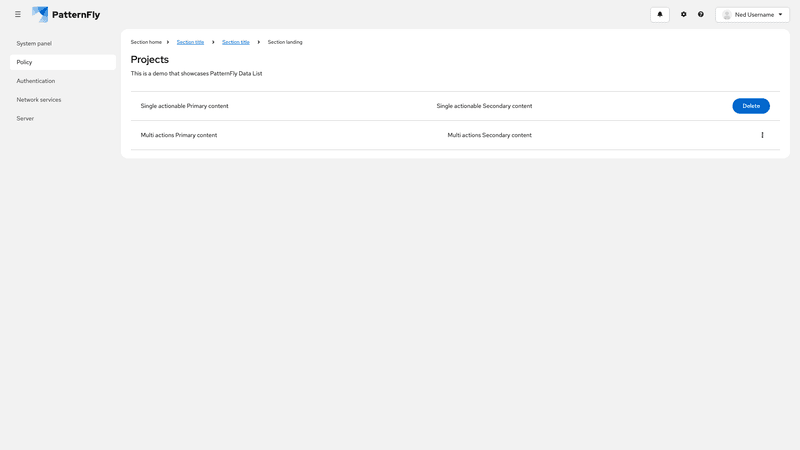
Task: Select Single actionable Primary content text
Action: click(x=184, y=106)
